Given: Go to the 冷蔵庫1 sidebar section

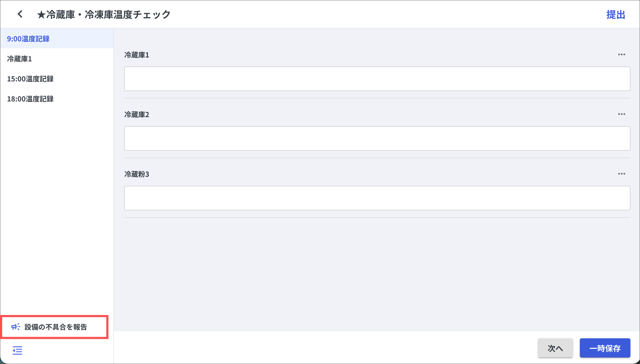Looking at the screenshot, I should click(20, 59).
